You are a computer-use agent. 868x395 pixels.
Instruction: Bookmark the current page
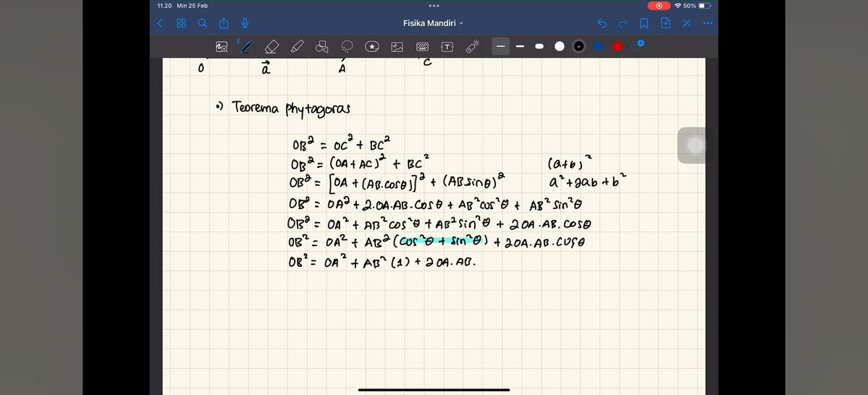644,23
